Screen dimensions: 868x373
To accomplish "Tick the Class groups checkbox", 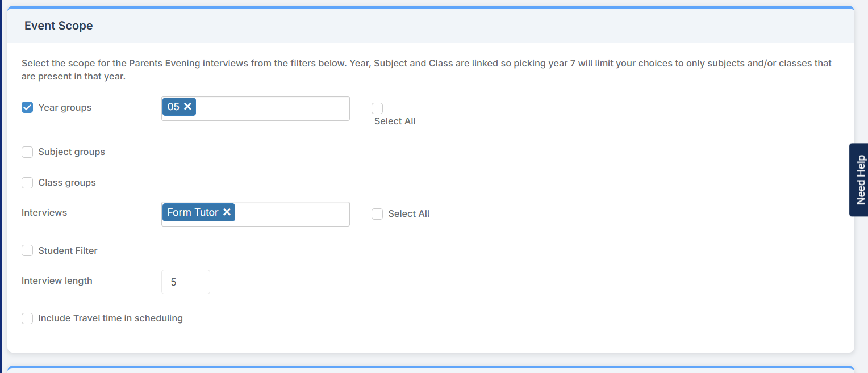I will [x=27, y=183].
